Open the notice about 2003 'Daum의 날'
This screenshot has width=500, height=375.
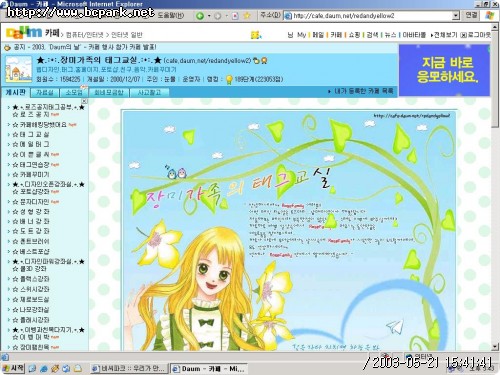pos(85,47)
